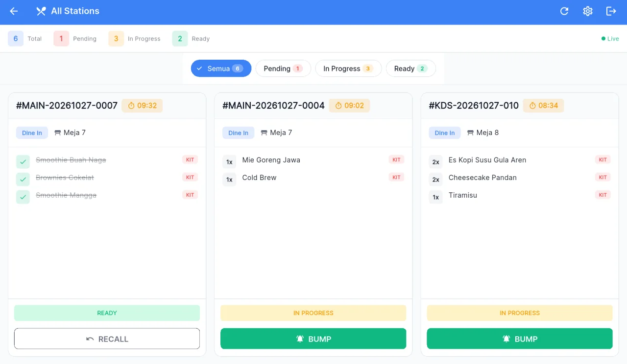Image resolution: width=627 pixels, height=364 pixels.
Task: Click the Total count badge showing 6
Action: tap(16, 39)
